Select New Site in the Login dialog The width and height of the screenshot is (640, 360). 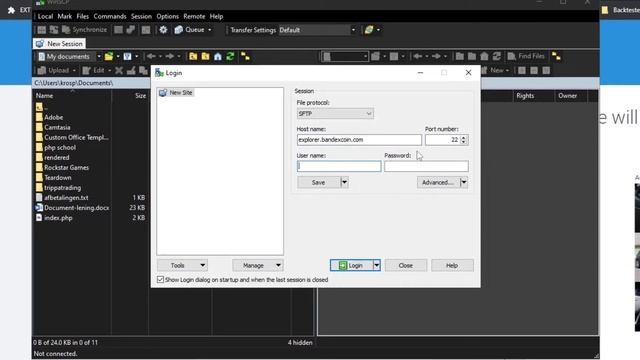tap(176, 93)
